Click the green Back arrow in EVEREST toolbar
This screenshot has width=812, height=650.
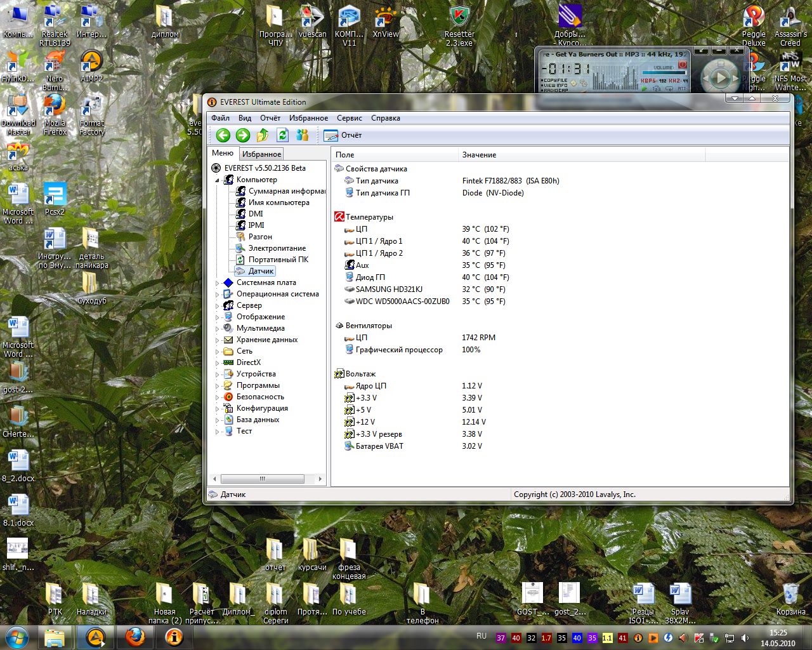[x=223, y=135]
